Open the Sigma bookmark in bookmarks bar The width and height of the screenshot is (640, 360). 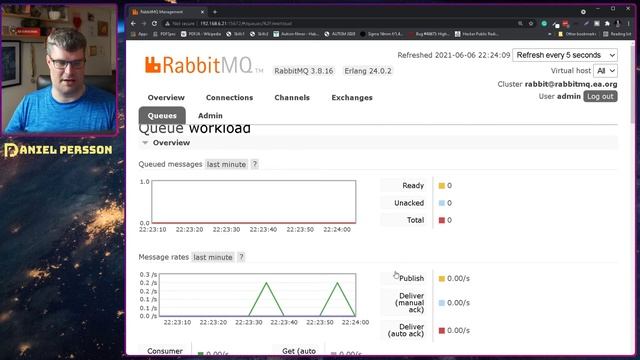click(382, 34)
